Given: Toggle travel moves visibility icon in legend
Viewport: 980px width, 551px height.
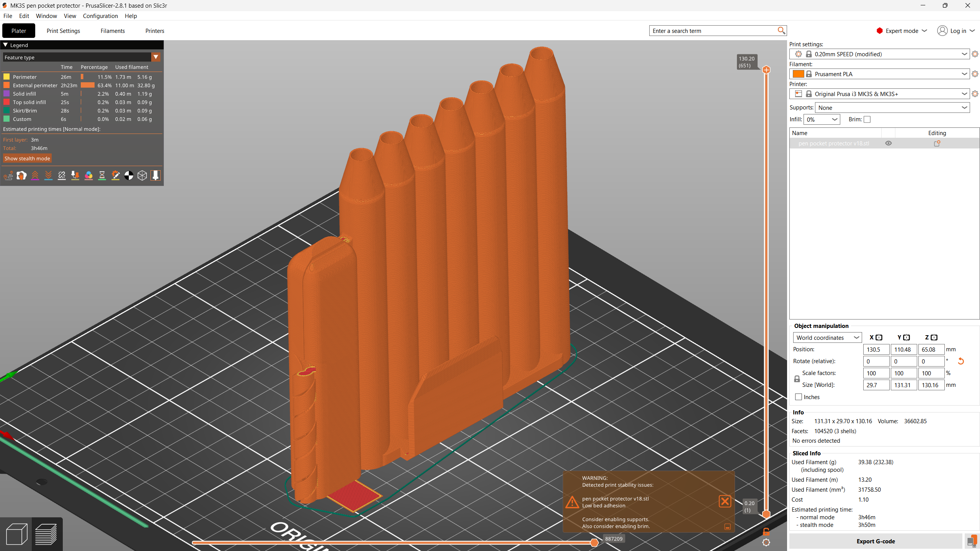Looking at the screenshot, I should tap(8, 176).
